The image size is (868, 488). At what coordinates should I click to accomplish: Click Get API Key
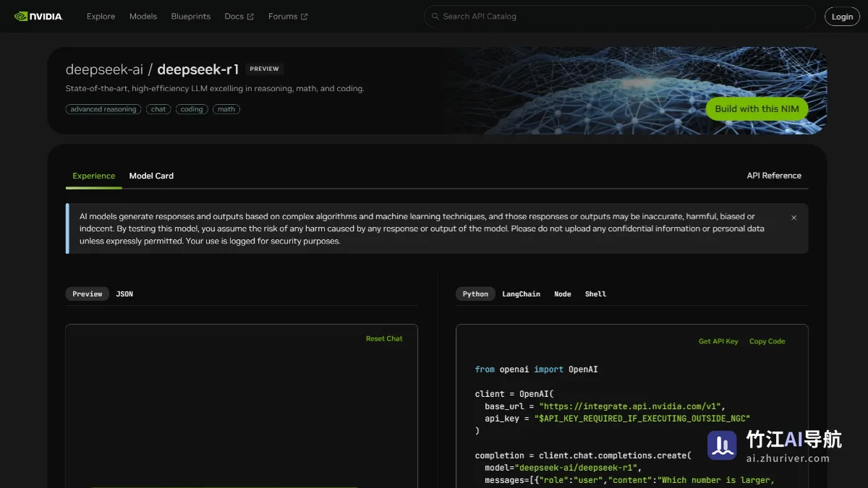pos(718,341)
